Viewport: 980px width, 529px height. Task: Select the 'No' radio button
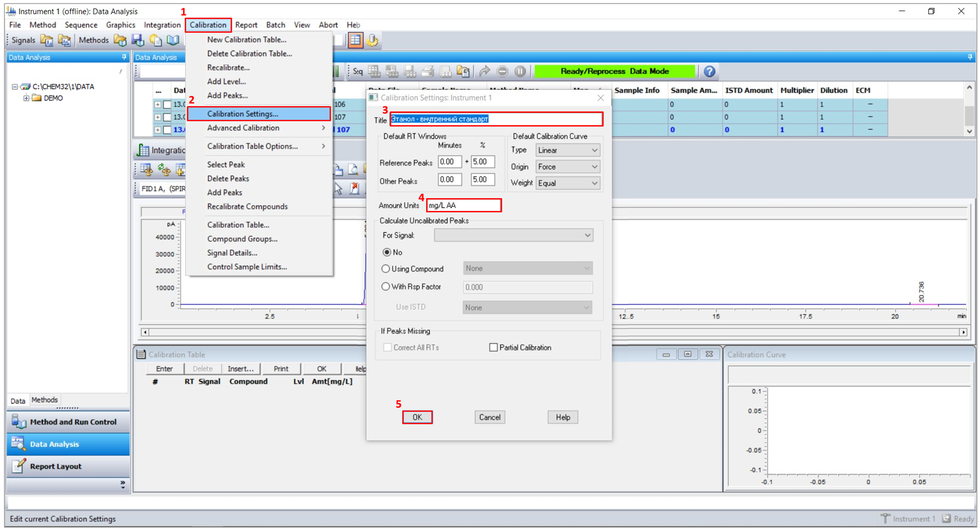click(387, 252)
